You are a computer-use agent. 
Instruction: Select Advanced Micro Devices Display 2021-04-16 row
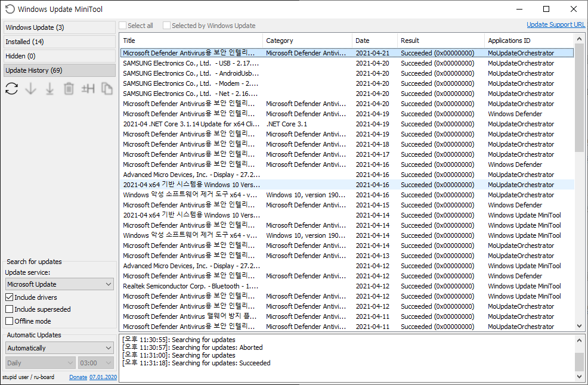point(347,175)
